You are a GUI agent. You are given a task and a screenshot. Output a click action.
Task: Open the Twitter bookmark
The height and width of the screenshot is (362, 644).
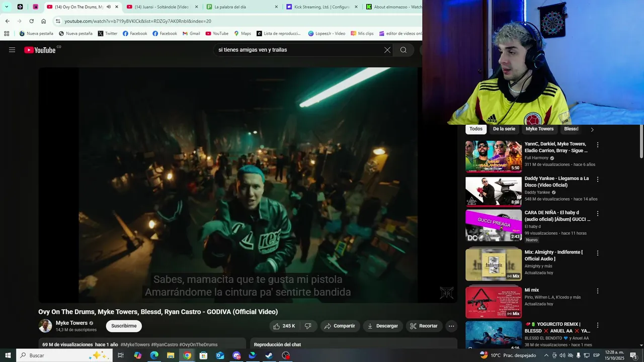point(108,34)
